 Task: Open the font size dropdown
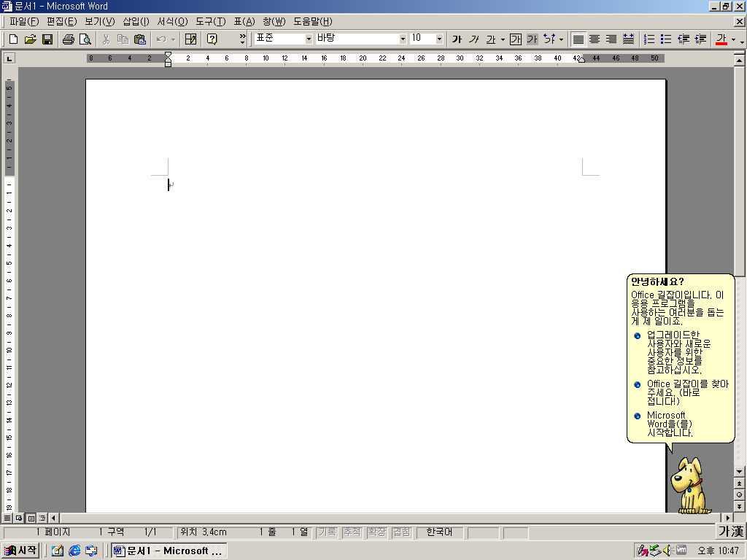439,39
